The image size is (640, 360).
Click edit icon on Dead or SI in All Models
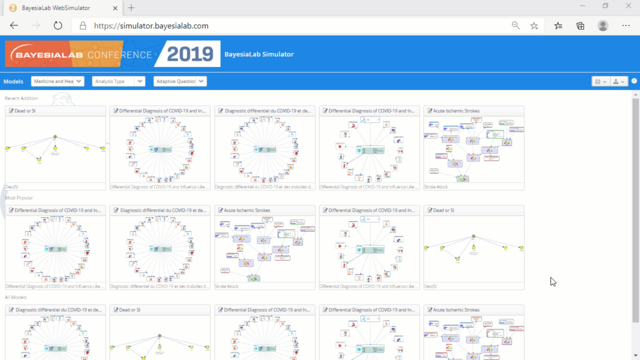pos(116,310)
